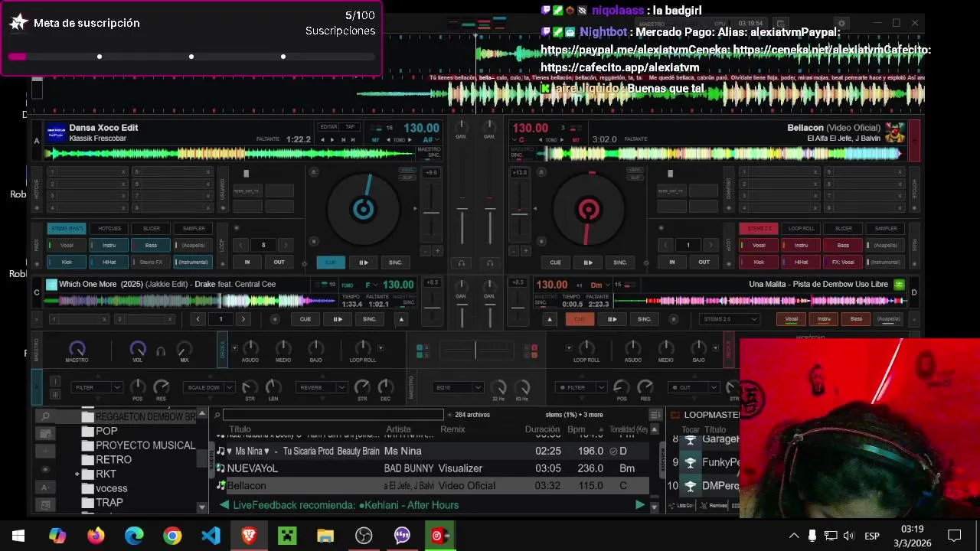Click the deck A CUE button
The height and width of the screenshot is (551, 980).
tap(331, 262)
